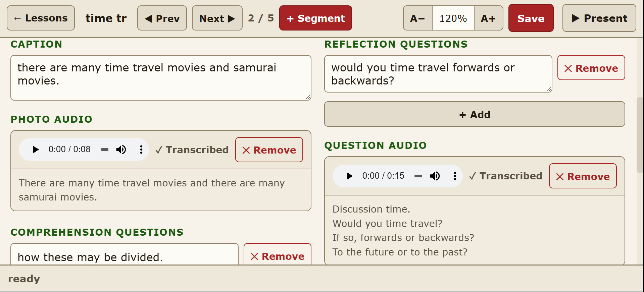644x292 pixels.
Task: Start Present mode
Action: click(599, 18)
